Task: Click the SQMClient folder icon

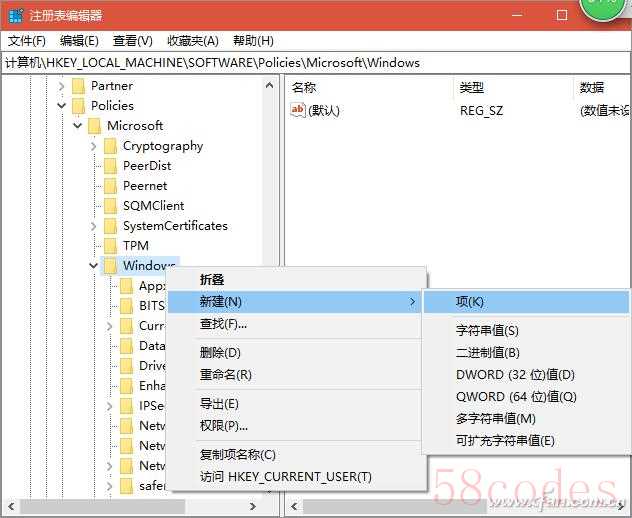Action: click(110, 206)
